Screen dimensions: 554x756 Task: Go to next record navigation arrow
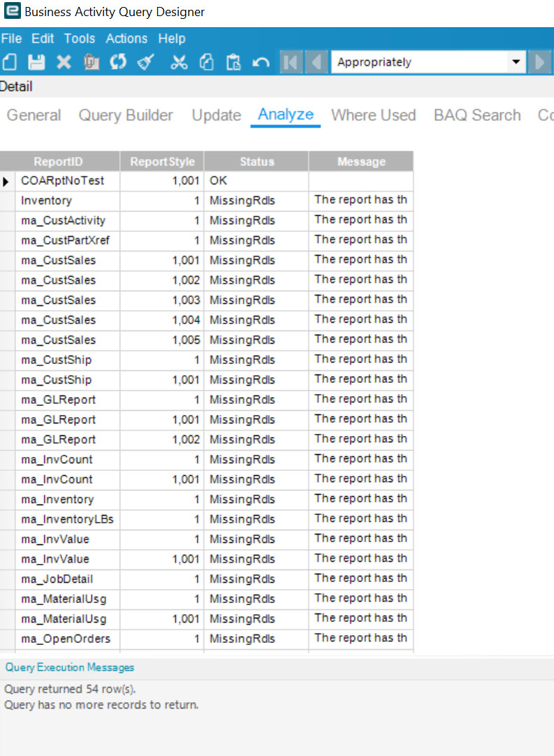539,62
